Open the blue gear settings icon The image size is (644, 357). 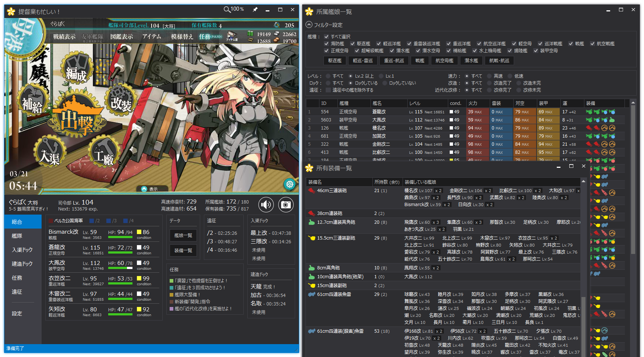(x=290, y=184)
